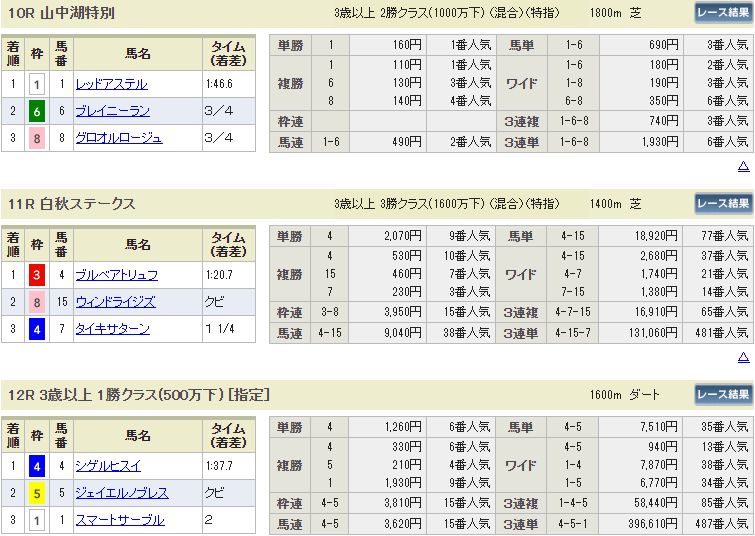Open horse link レッドアステル
This screenshot has height=536, width=755.
click(x=111, y=84)
